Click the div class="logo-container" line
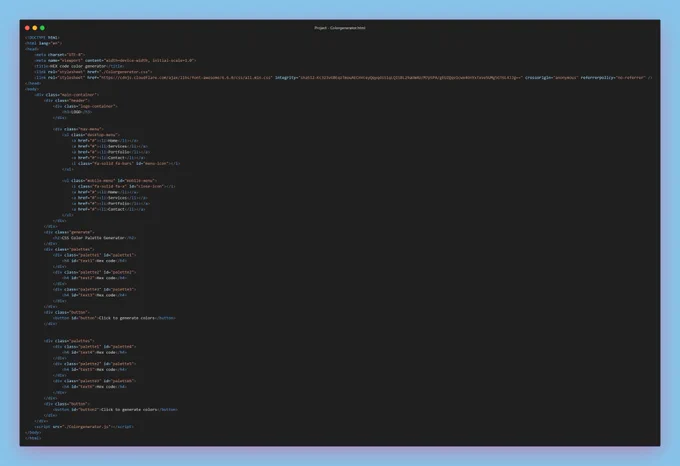The image size is (680, 466). [x=85, y=106]
